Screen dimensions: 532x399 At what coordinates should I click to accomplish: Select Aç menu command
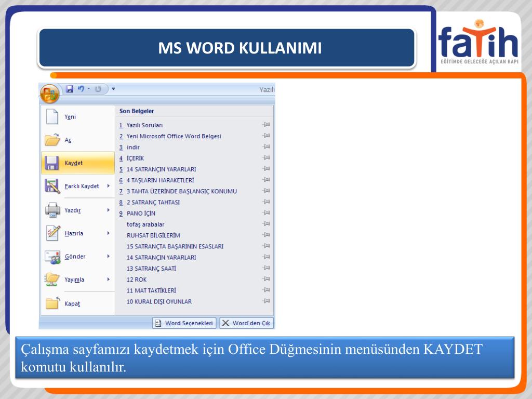click(78, 140)
